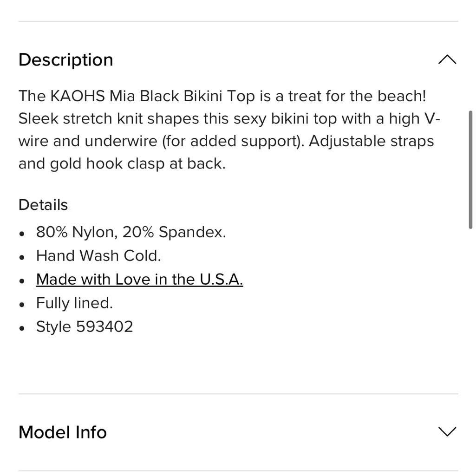This screenshot has height=476, width=476.
Task: Click the Model Info section heading
Action: (63, 432)
